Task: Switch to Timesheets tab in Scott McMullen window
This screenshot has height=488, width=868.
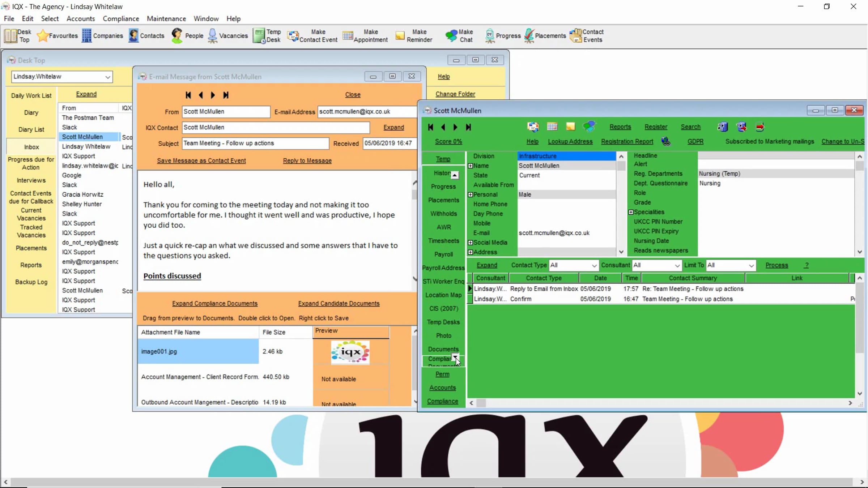Action: click(443, 241)
